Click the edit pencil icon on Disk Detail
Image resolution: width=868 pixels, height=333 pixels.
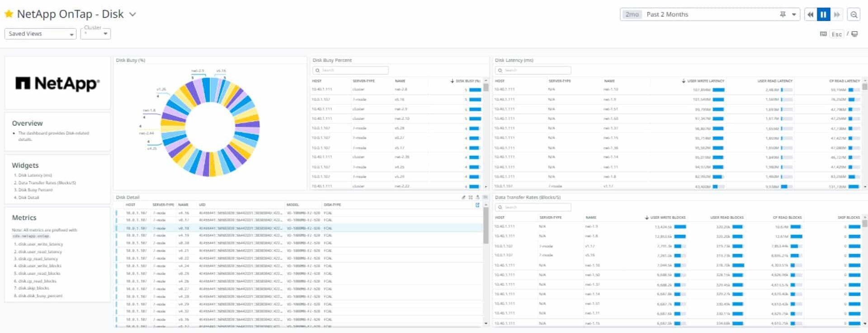(463, 197)
